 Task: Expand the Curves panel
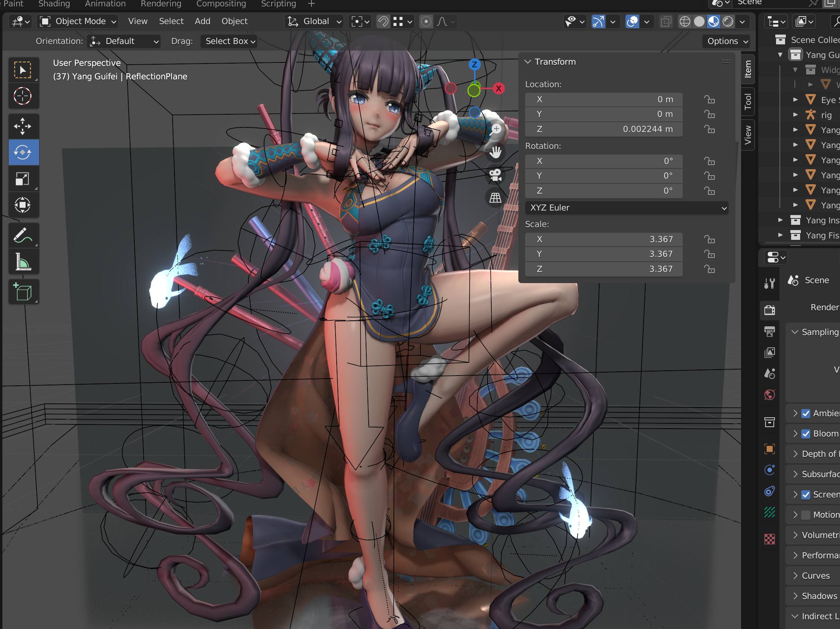coord(795,576)
